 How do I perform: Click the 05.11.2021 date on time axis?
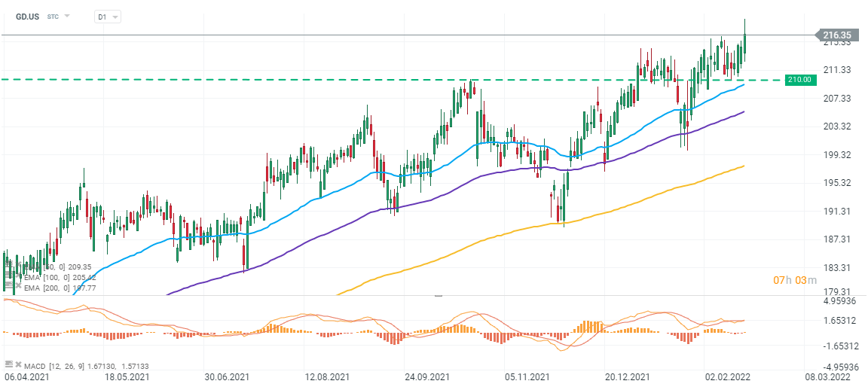527,377
